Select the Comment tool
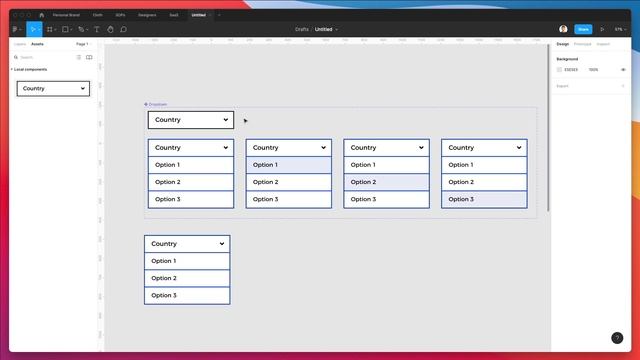 pos(123,29)
